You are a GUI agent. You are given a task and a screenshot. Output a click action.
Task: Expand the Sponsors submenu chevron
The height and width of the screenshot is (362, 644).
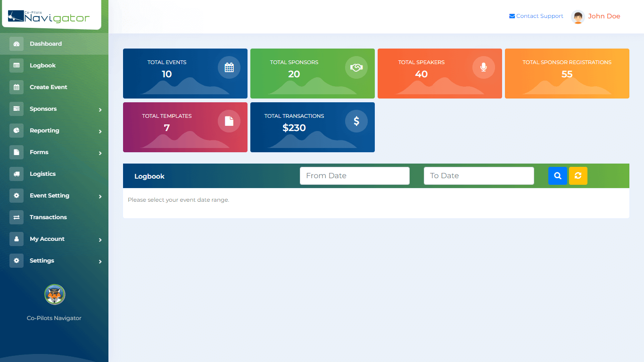[100, 110]
